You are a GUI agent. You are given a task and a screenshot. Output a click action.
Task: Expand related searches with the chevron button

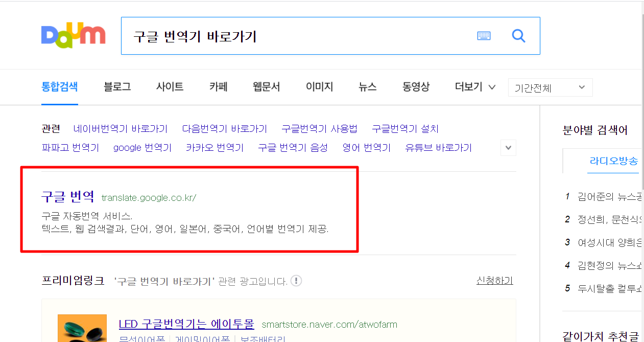coord(508,148)
